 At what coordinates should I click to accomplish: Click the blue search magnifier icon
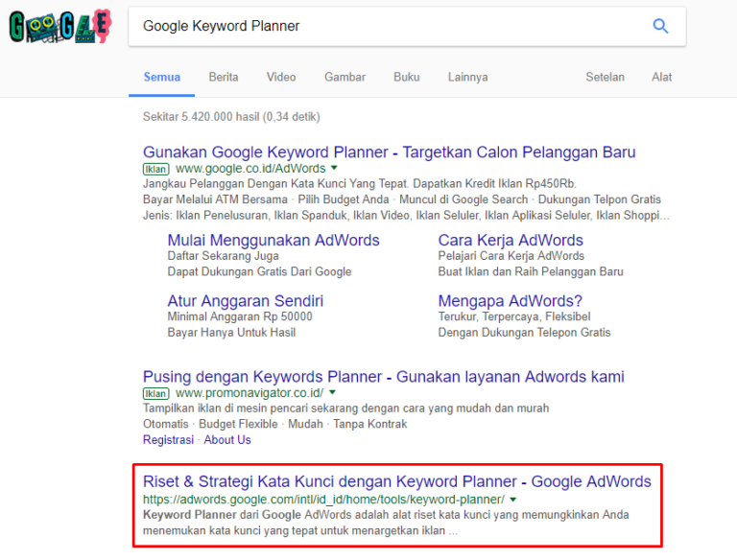tap(660, 26)
